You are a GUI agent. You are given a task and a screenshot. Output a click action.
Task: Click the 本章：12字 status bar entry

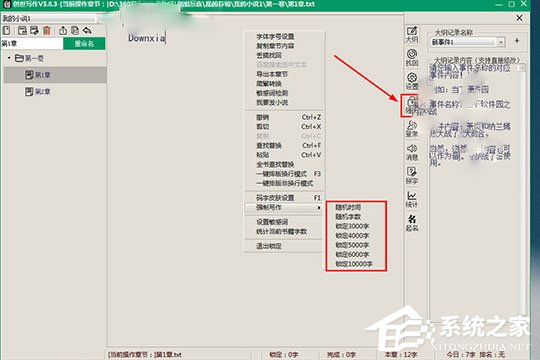tap(401, 354)
